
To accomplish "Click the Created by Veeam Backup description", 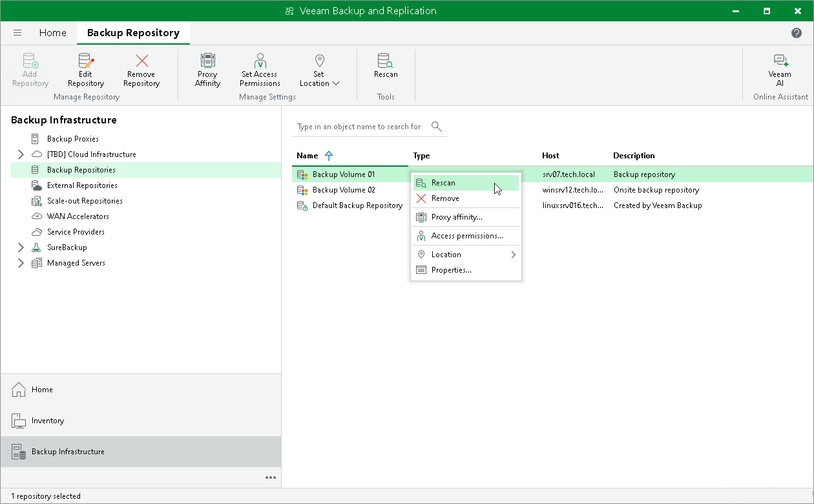I will (x=658, y=205).
